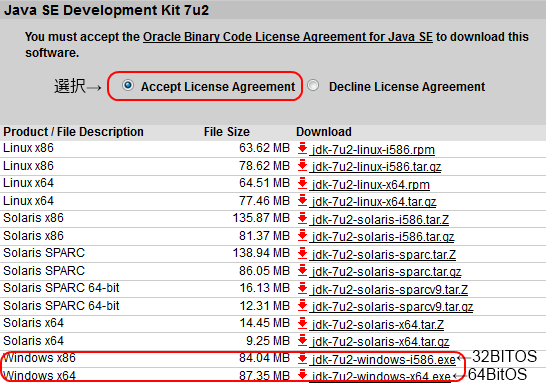Download jdk-7u2-windows-i586.exe for 32-bit Windows
This screenshot has width=546, height=383.
pos(384,359)
